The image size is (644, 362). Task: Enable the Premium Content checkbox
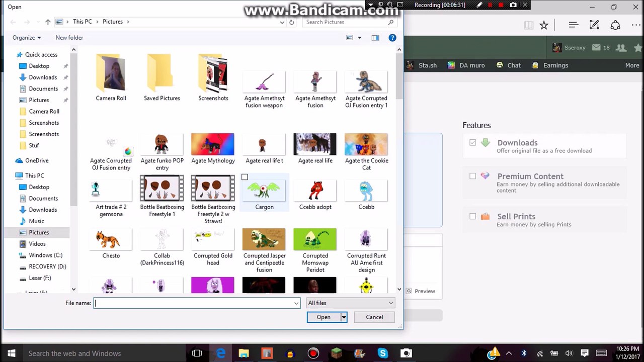click(x=472, y=176)
